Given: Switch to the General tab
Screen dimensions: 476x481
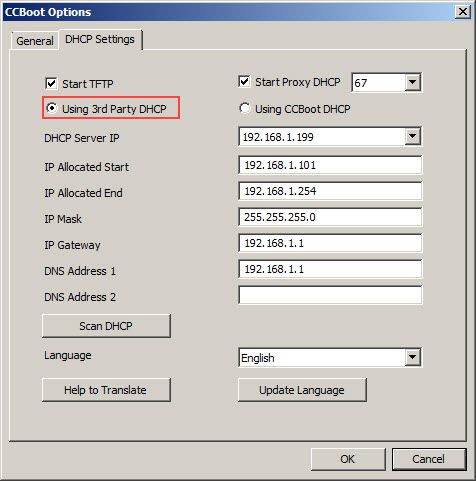Looking at the screenshot, I should 35,41.
